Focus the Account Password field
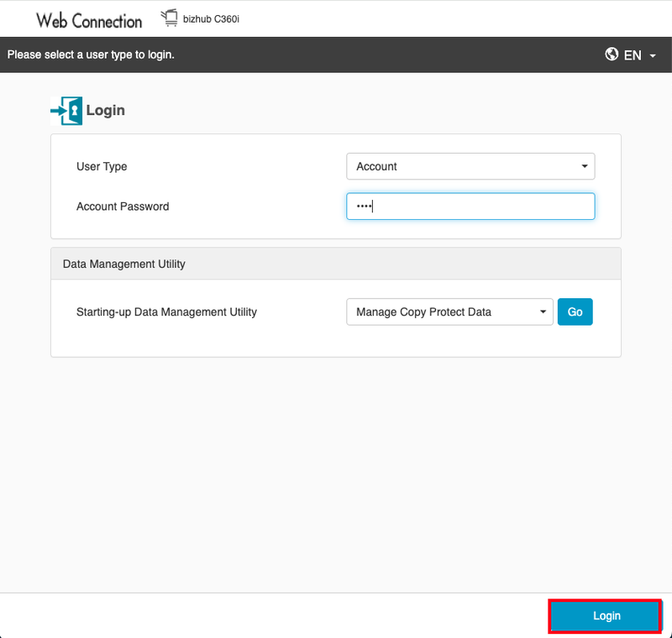 coord(470,207)
